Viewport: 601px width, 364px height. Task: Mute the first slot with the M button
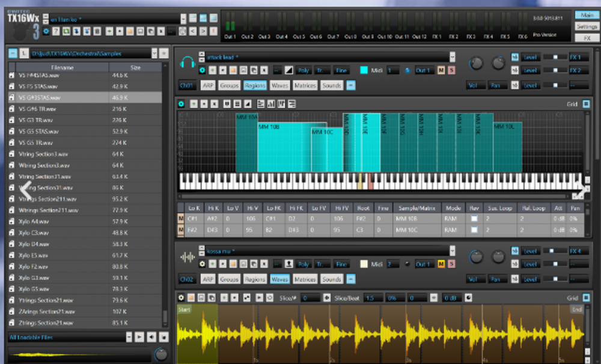coord(441,70)
